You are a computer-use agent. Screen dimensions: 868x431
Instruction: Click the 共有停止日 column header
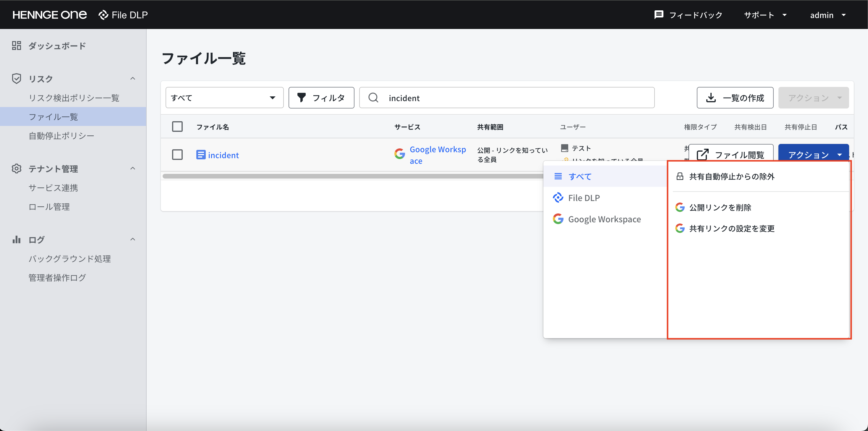pyautogui.click(x=801, y=127)
